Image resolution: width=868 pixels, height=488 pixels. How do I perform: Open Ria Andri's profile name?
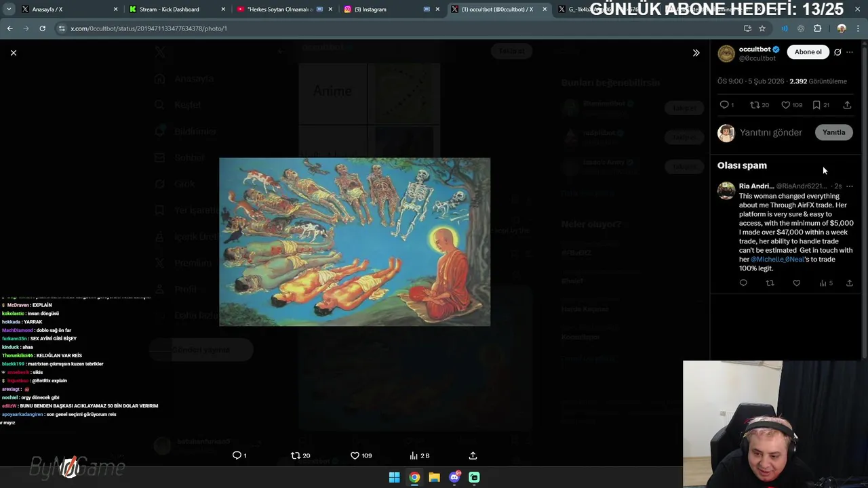click(756, 186)
